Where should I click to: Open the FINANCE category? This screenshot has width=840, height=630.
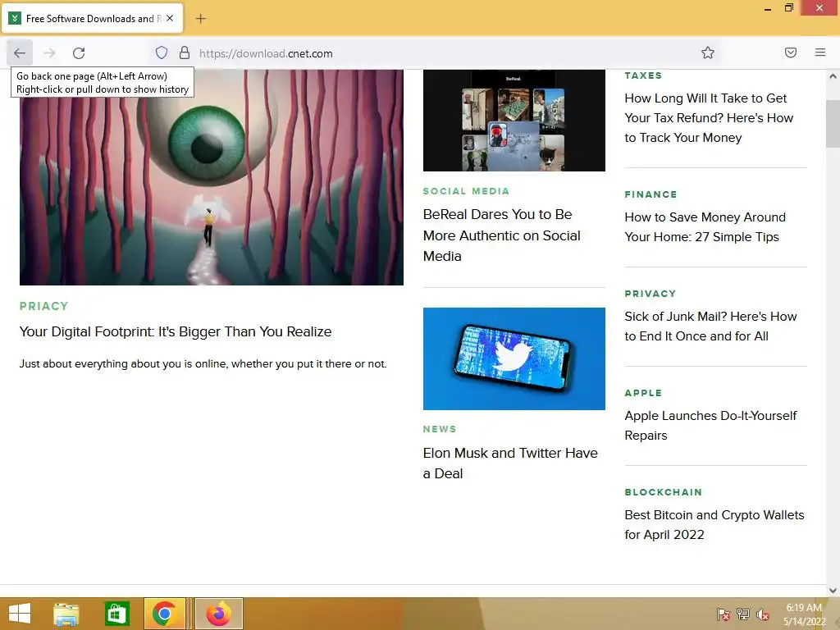click(x=651, y=194)
